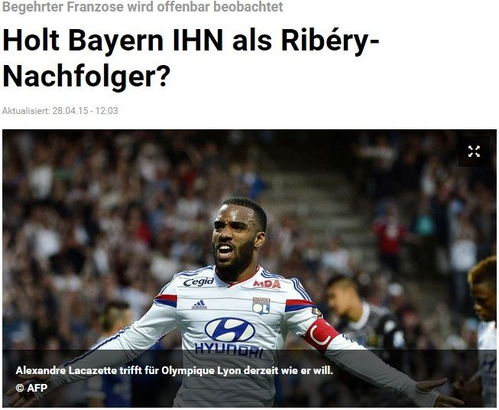
Task: Open the kicker line 'Begehrter Franzose wird offenbar beobachtet'
Action: pyautogui.click(x=143, y=7)
